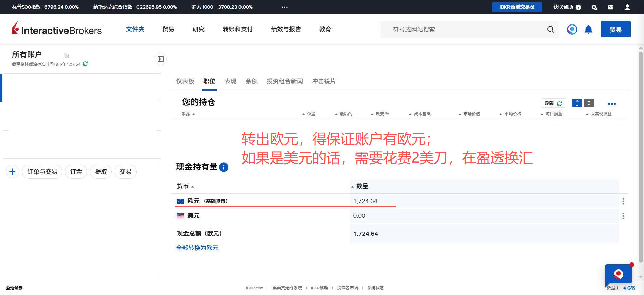This screenshot has width=644, height=295.
Task: Open the 转账和支付 menu
Action: [x=237, y=29]
